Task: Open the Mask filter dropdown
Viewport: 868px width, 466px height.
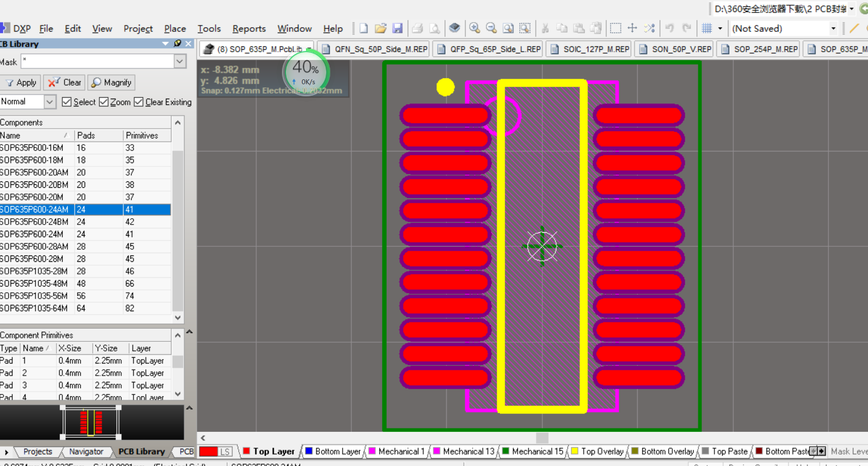Action: coord(180,61)
